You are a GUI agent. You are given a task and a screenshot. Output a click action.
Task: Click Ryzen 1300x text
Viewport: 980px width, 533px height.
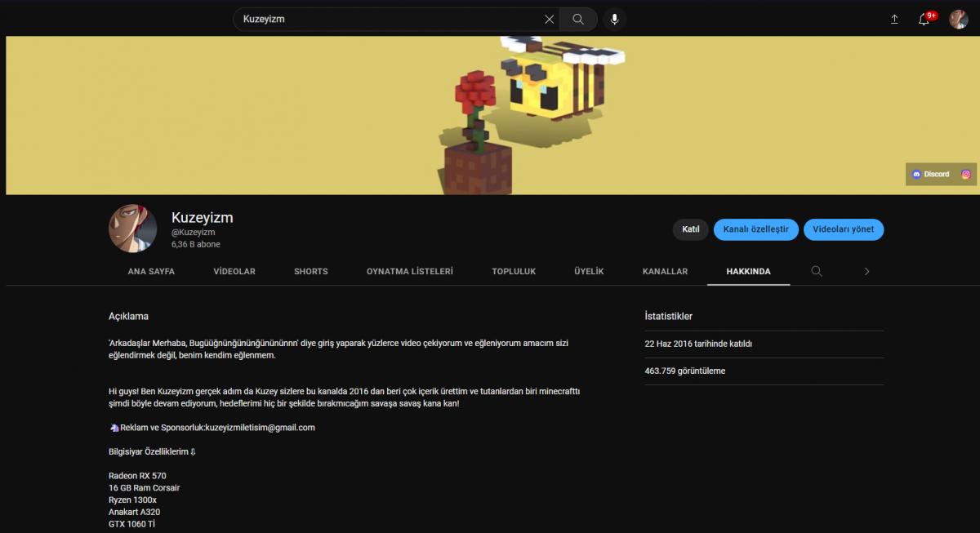[133, 500]
